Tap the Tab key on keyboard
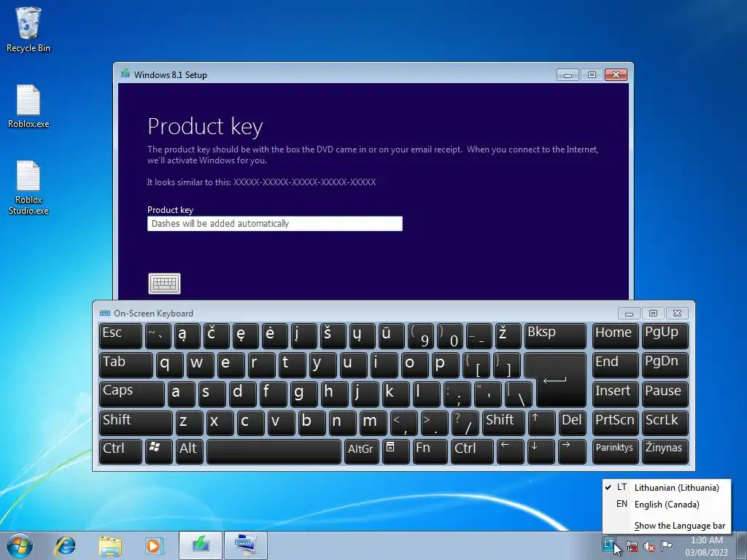This screenshot has width=747, height=560. pyautogui.click(x=125, y=365)
